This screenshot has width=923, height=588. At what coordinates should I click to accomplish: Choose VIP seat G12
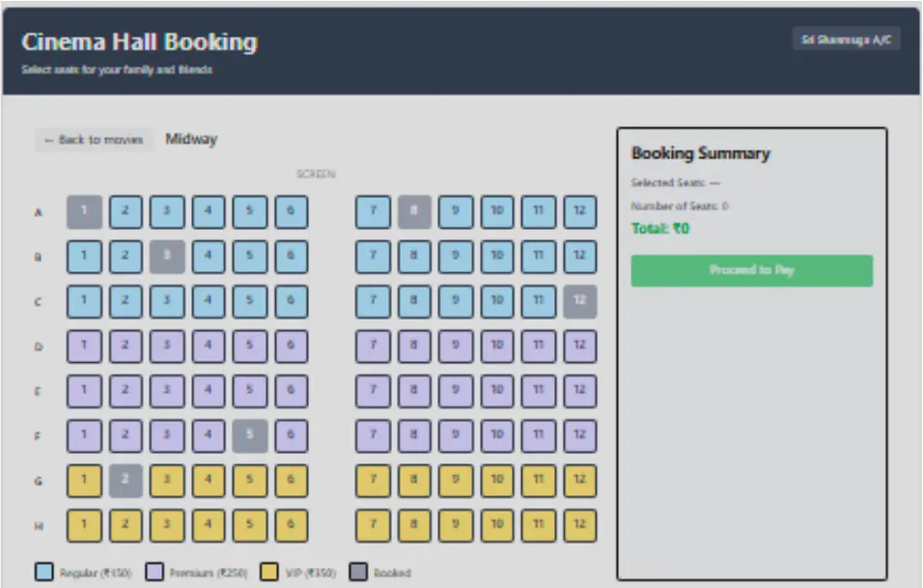[579, 480]
